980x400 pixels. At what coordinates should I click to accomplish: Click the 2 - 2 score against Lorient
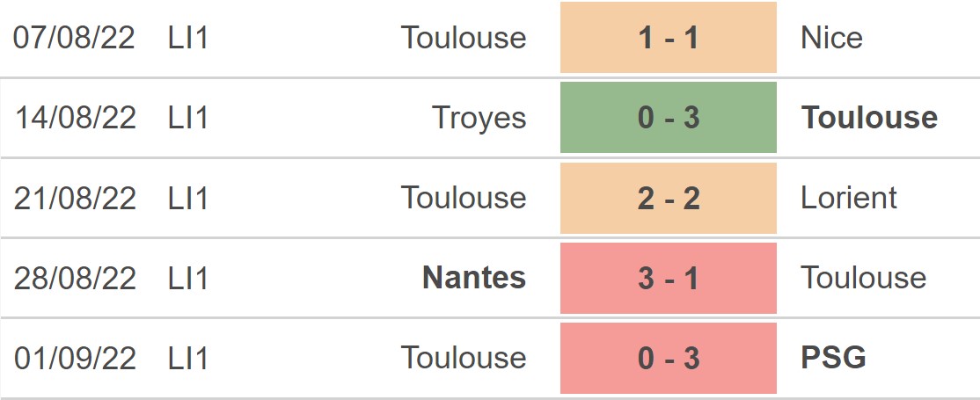(669, 198)
